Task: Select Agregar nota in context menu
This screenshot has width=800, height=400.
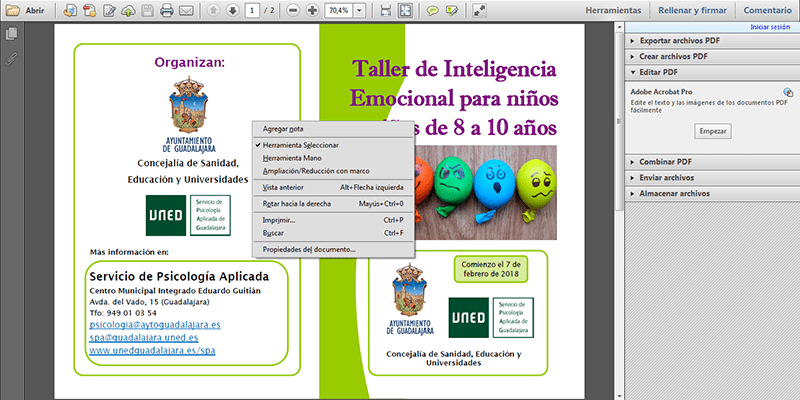Action: coord(333,129)
